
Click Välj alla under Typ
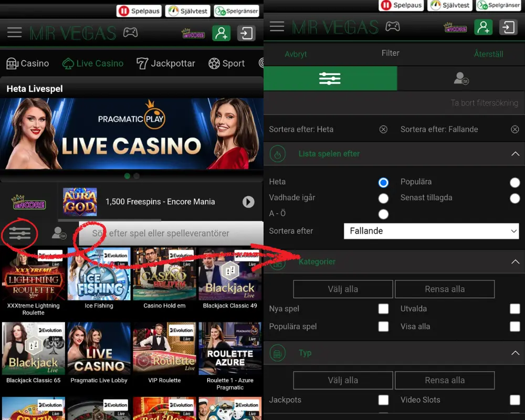click(343, 380)
